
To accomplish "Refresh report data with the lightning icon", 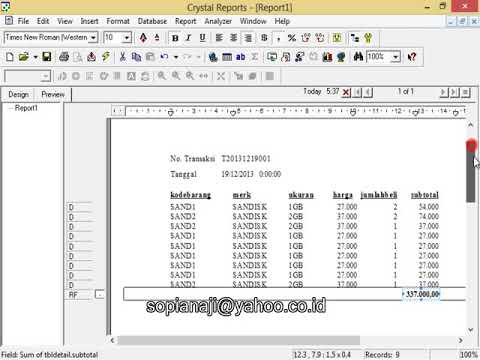I will (x=106, y=57).
